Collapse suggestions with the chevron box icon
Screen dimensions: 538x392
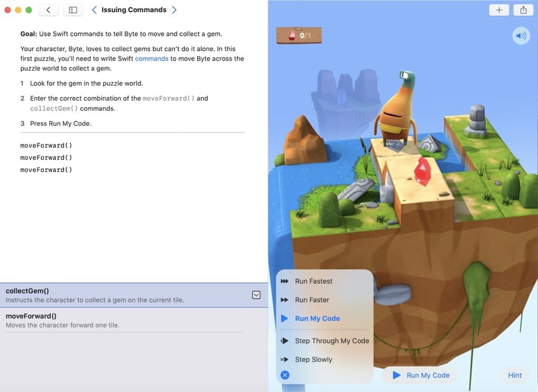coord(256,295)
